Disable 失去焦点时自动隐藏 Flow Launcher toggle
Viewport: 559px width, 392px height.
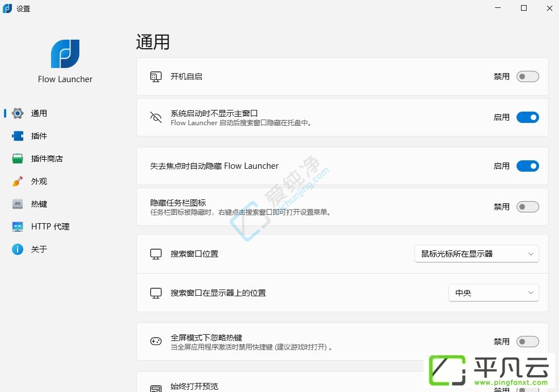[528, 166]
